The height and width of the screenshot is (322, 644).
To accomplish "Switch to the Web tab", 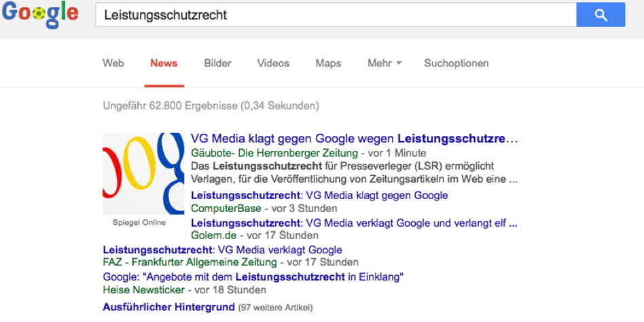I will tap(113, 63).
